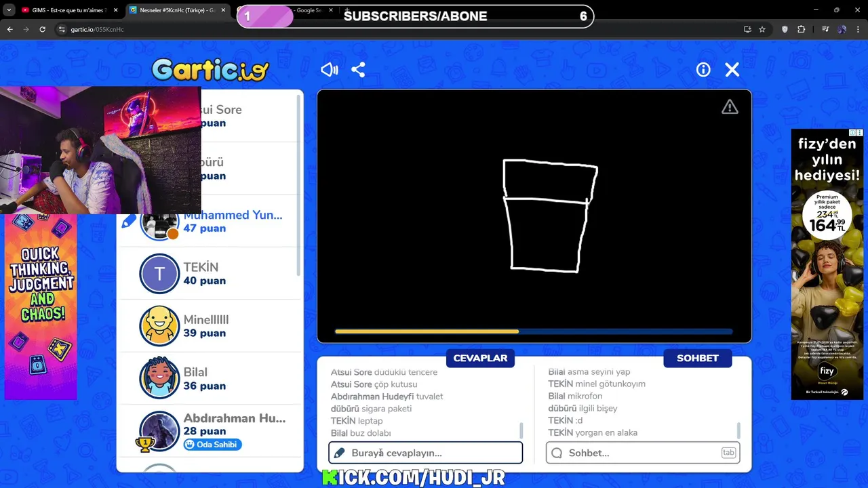Viewport: 868px width, 488px height.
Task: Open the browser three-dot menu
Action: tap(859, 29)
